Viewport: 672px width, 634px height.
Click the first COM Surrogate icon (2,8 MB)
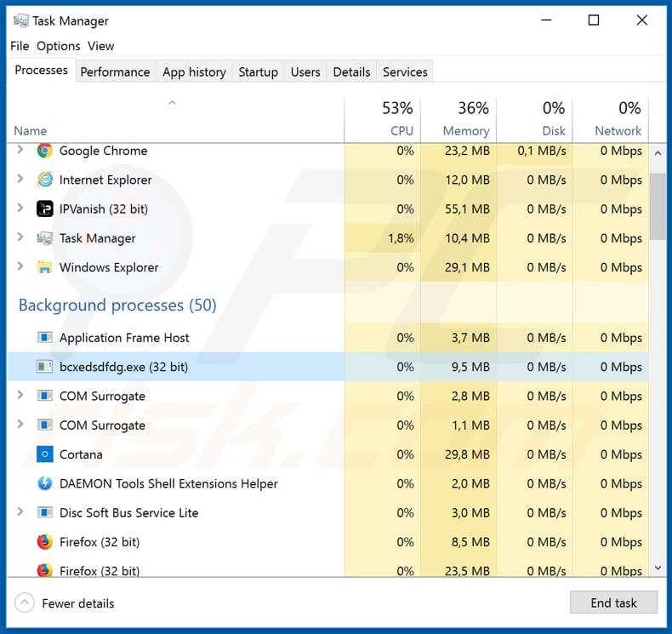(44, 396)
